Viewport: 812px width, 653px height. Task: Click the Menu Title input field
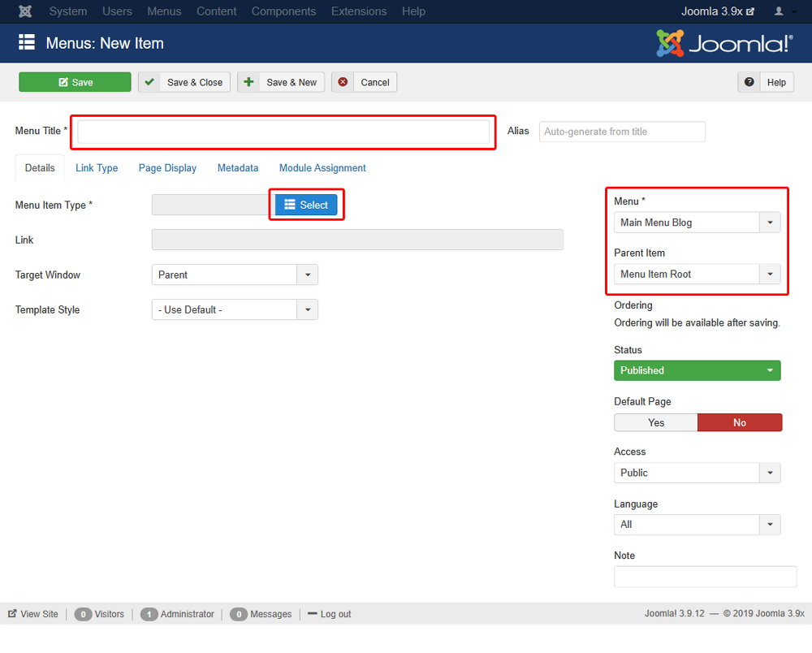(283, 132)
